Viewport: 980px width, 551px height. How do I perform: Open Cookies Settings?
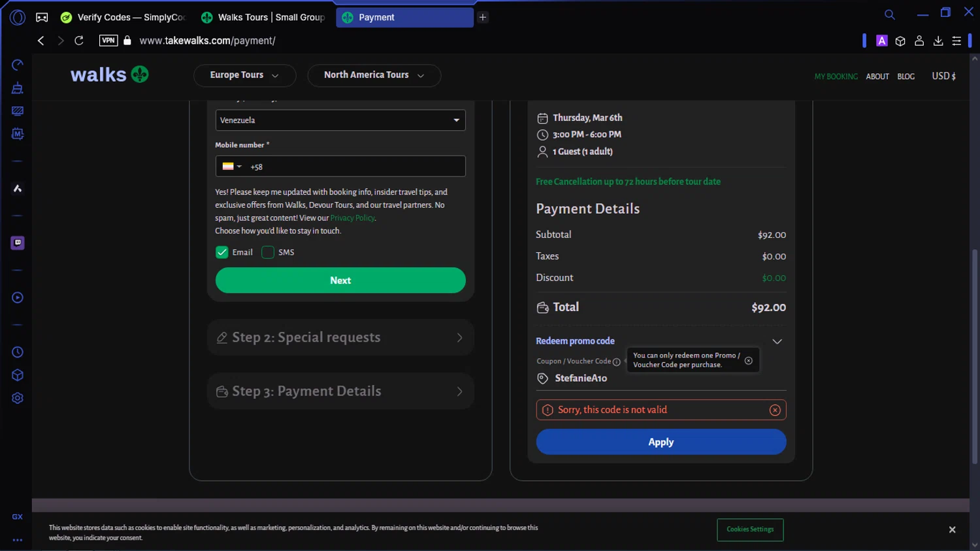(x=750, y=529)
